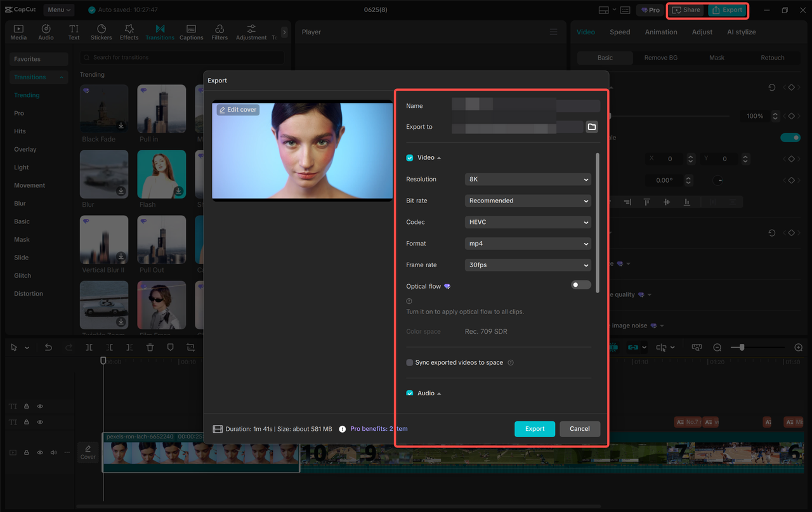This screenshot has width=812, height=512.
Task: Uncheck the Audio export option
Action: click(x=409, y=393)
